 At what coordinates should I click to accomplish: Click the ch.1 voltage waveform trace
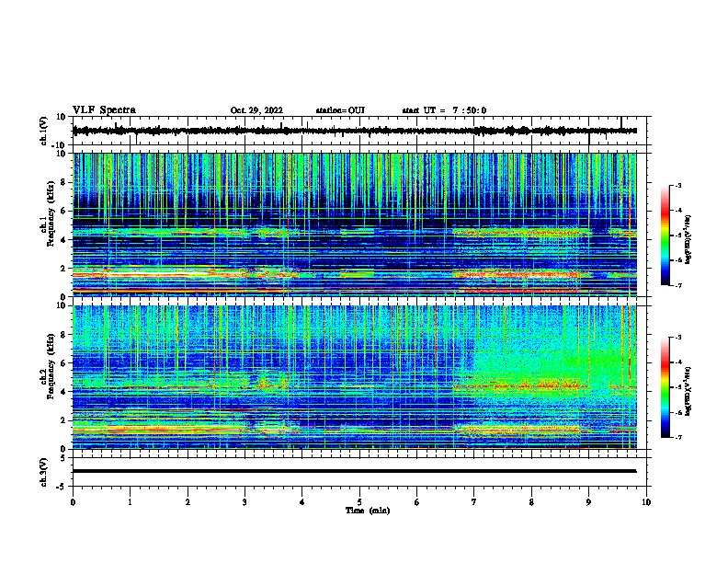354,131
